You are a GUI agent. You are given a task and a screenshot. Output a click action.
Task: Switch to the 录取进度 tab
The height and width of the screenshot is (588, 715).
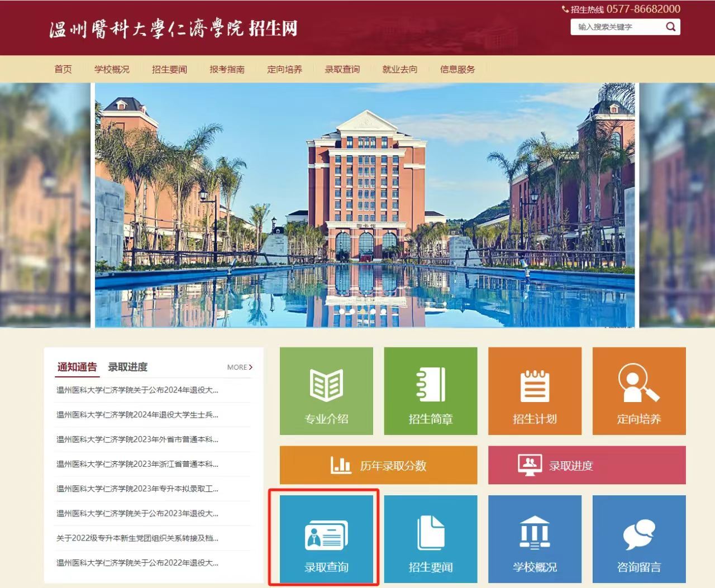pos(128,367)
